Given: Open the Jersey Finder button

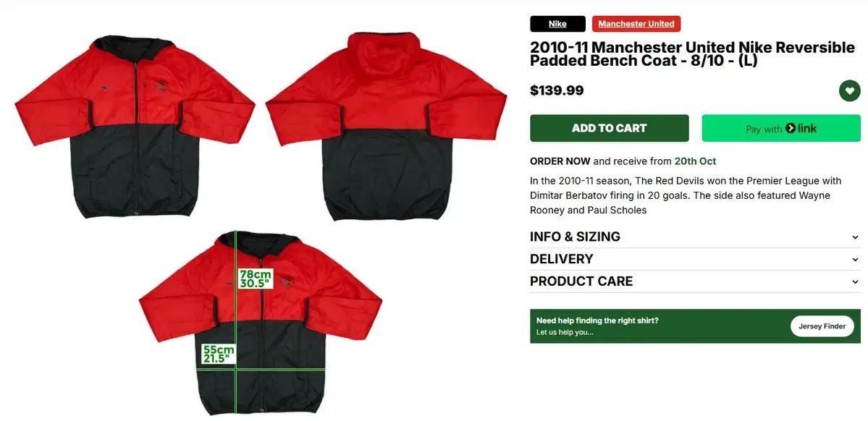Looking at the screenshot, I should point(822,326).
